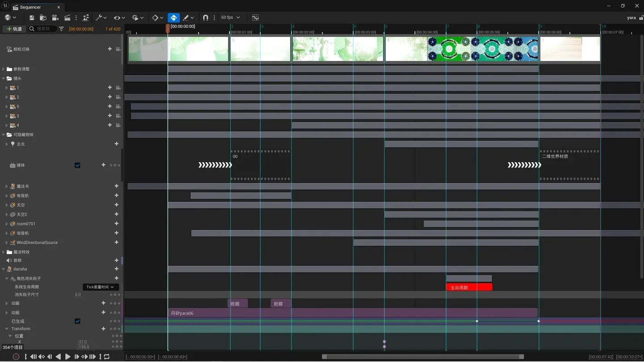Open the Tick差量时间 dropdown
Viewport: 644px width, 362px height.
101,287
